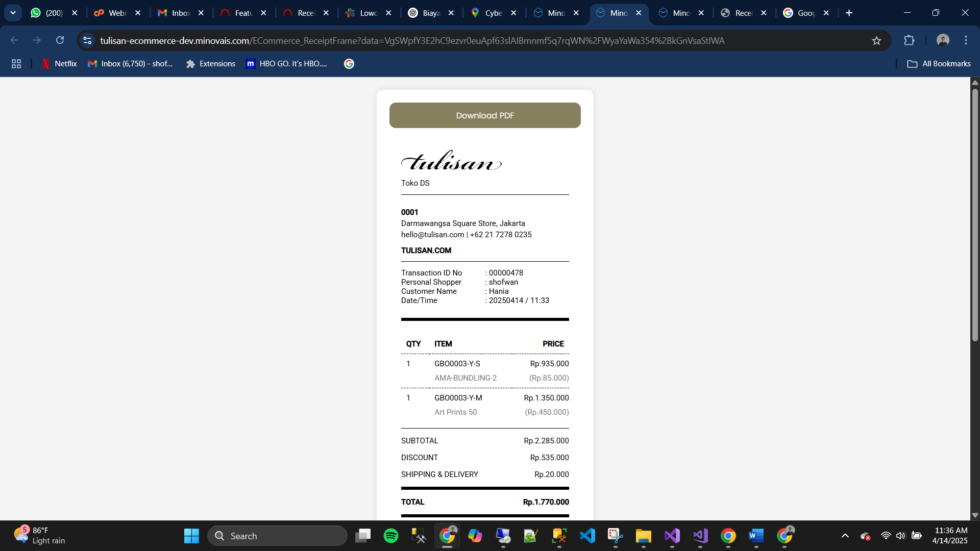Switch to the Gmail Inbox tab
The image size is (980, 551).
point(174,13)
